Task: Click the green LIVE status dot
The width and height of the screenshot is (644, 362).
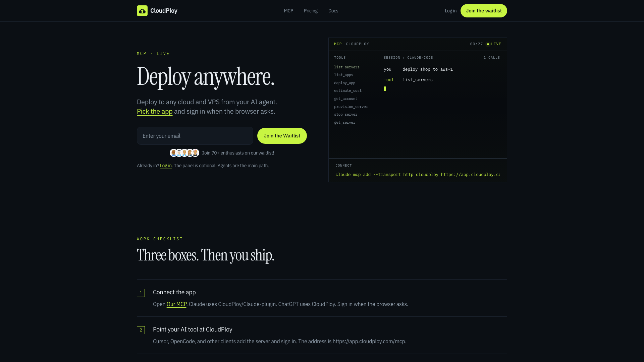Action: pyautogui.click(x=488, y=44)
